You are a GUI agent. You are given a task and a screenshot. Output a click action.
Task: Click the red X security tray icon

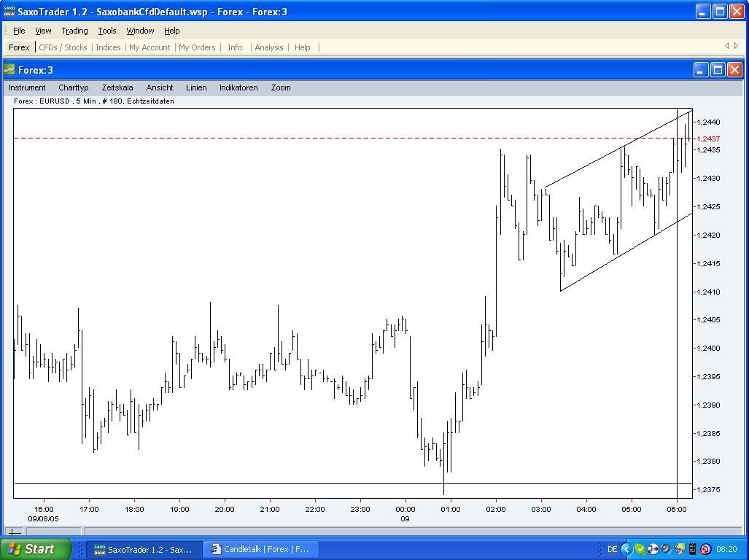click(x=705, y=550)
